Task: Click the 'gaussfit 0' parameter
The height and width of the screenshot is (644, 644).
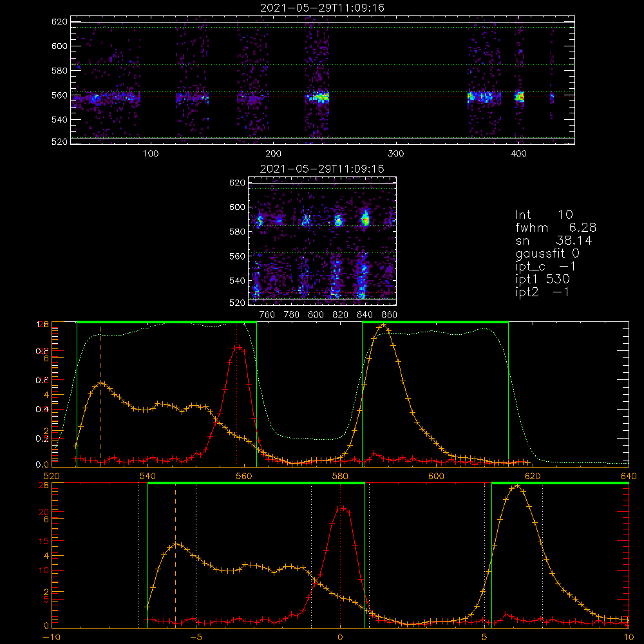Action: point(547,253)
